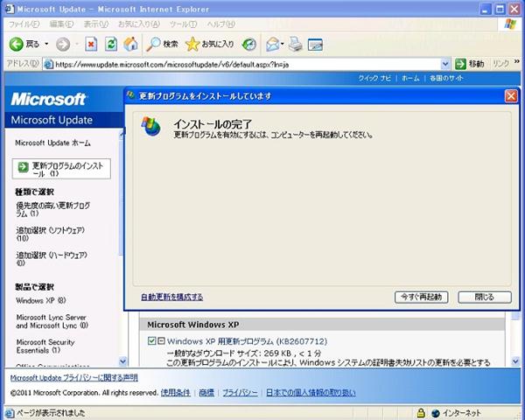Go to Home page icon
Screen dimensions: 525x420
tap(130, 44)
